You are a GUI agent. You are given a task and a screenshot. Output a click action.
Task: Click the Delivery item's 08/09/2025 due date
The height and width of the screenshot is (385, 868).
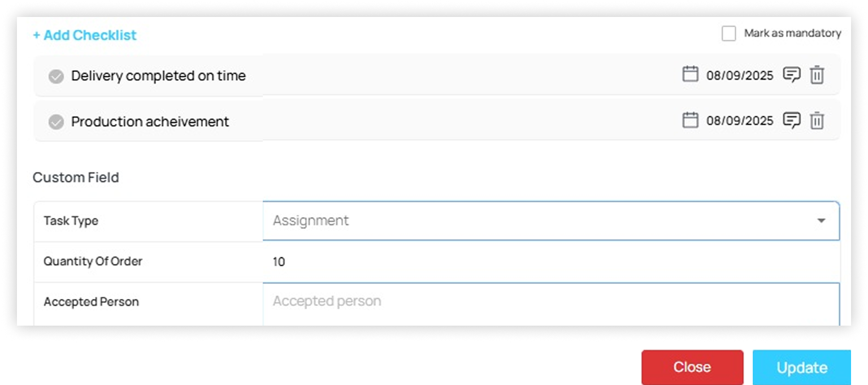[740, 75]
